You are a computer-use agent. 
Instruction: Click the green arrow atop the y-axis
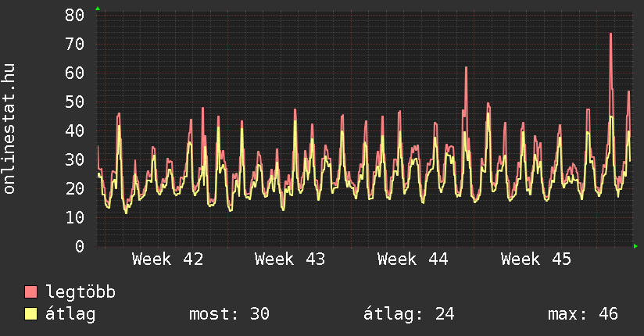98,9
